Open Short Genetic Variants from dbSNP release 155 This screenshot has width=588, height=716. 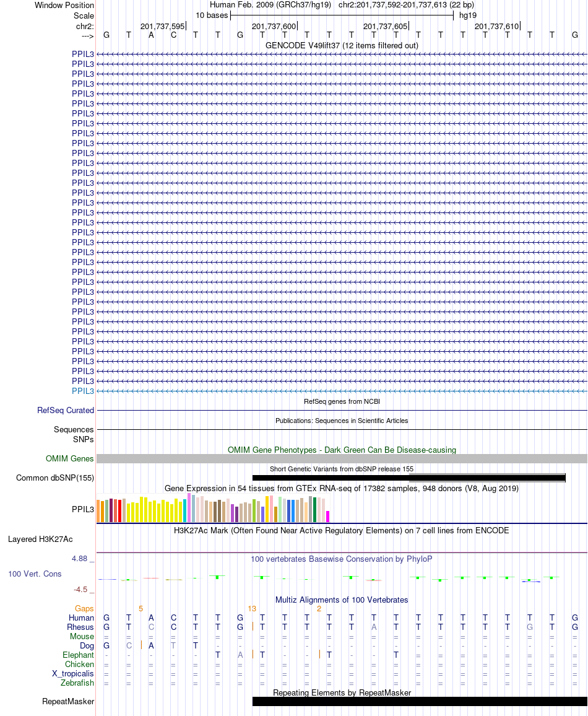pos(342,469)
